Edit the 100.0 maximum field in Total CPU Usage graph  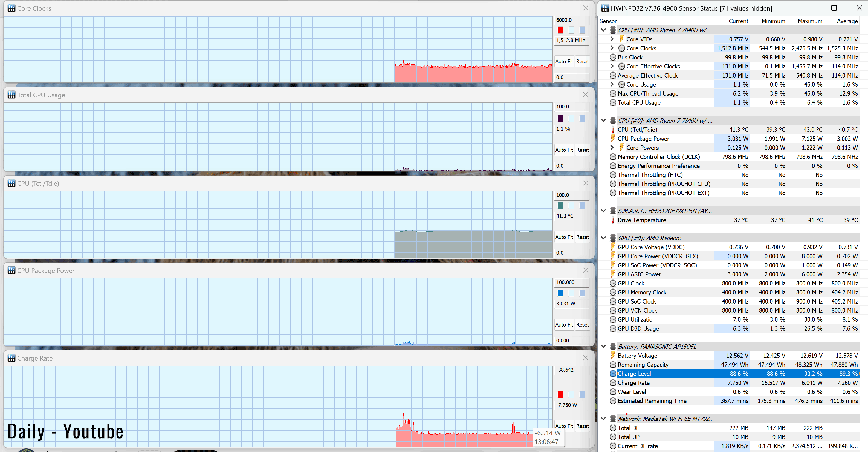(572, 107)
